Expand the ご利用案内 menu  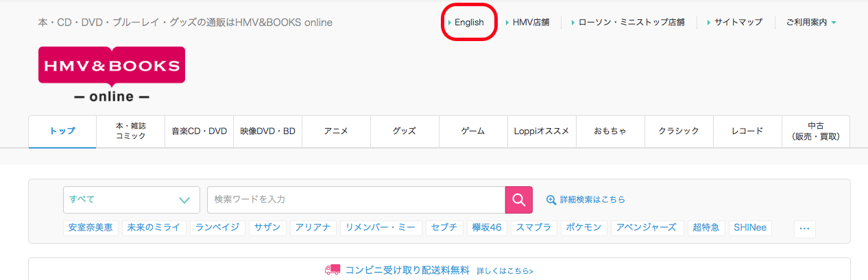click(x=811, y=23)
